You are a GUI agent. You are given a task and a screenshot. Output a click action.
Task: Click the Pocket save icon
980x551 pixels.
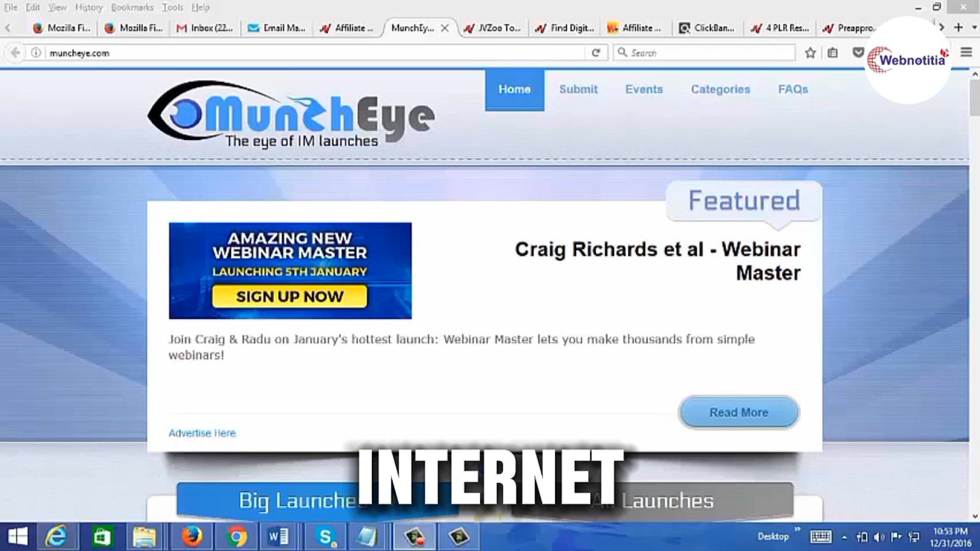tap(857, 53)
